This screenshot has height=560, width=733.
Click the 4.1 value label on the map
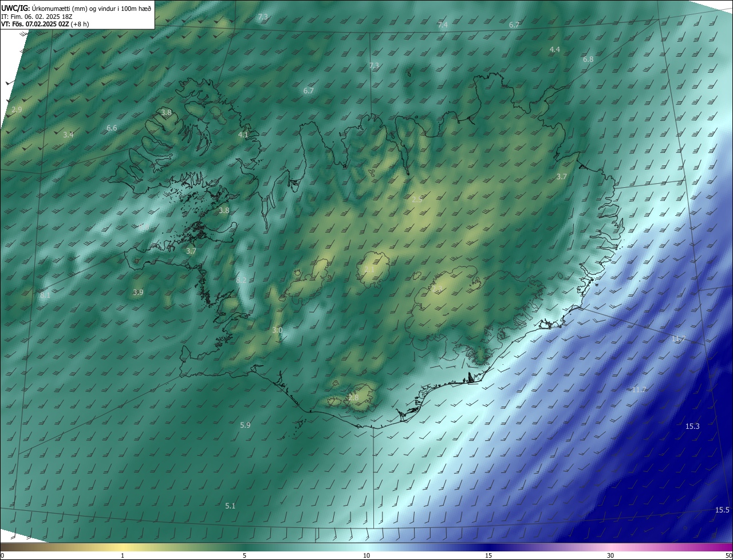pyautogui.click(x=243, y=135)
